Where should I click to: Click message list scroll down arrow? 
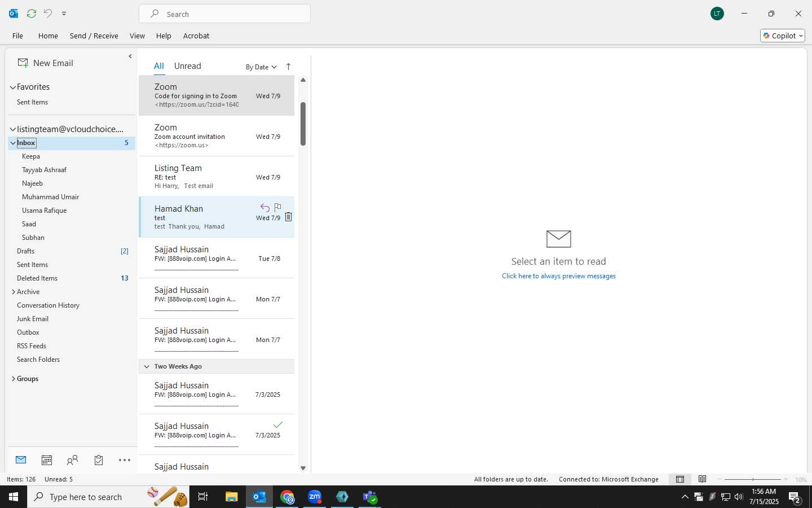tap(303, 468)
